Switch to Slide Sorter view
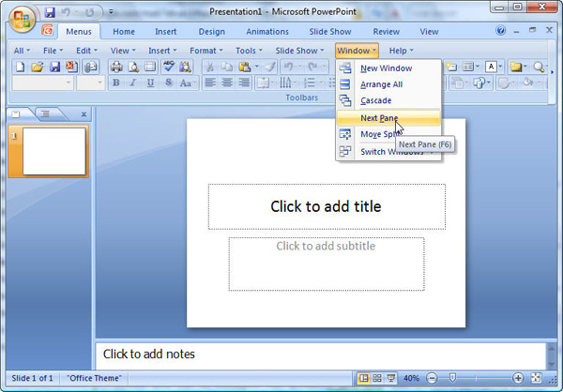The image size is (563, 392). [x=377, y=378]
